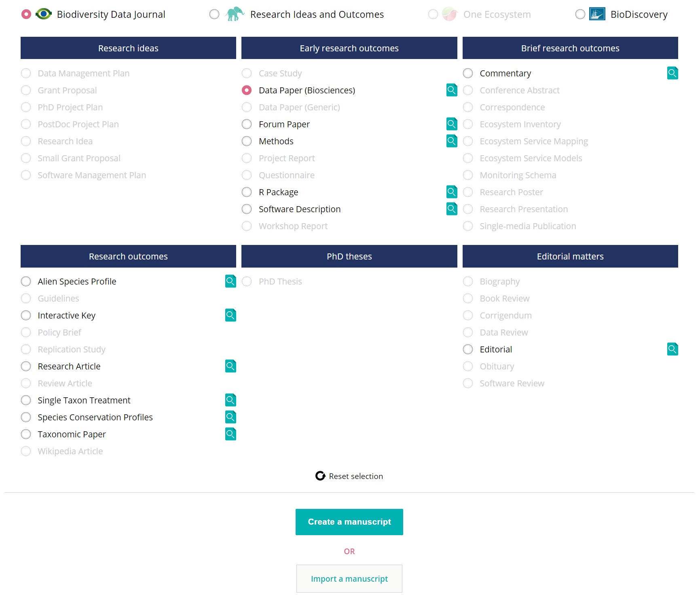The width and height of the screenshot is (700, 597).
Task: Select the Biodiversity Data Journal radio button
Action: point(26,14)
